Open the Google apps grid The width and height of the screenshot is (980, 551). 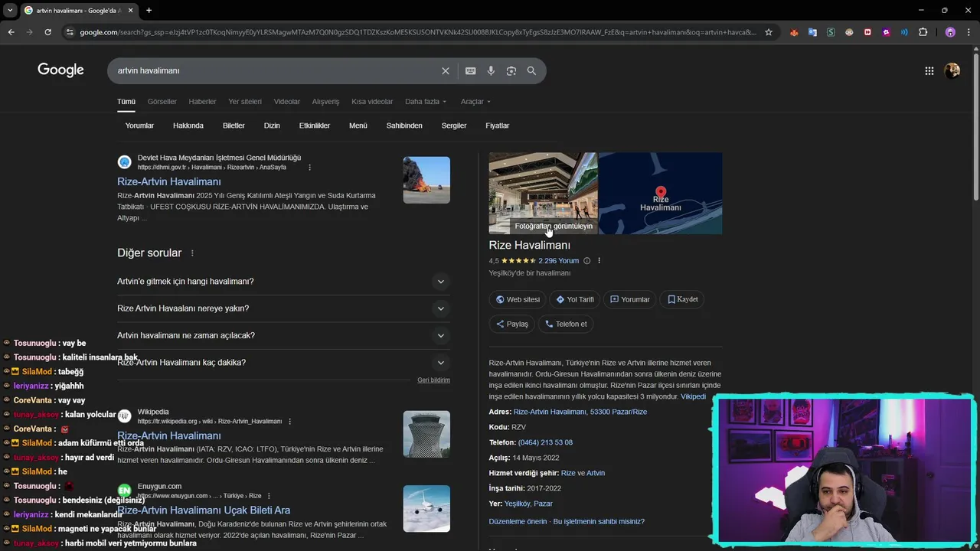929,70
